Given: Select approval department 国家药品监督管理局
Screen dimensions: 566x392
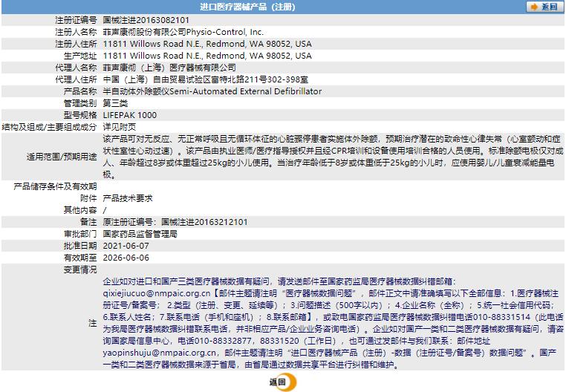Looking at the screenshot, I should pyautogui.click(x=140, y=235).
